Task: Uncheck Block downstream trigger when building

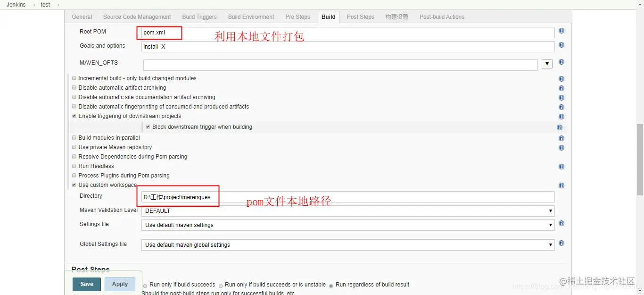Action: tap(148, 127)
